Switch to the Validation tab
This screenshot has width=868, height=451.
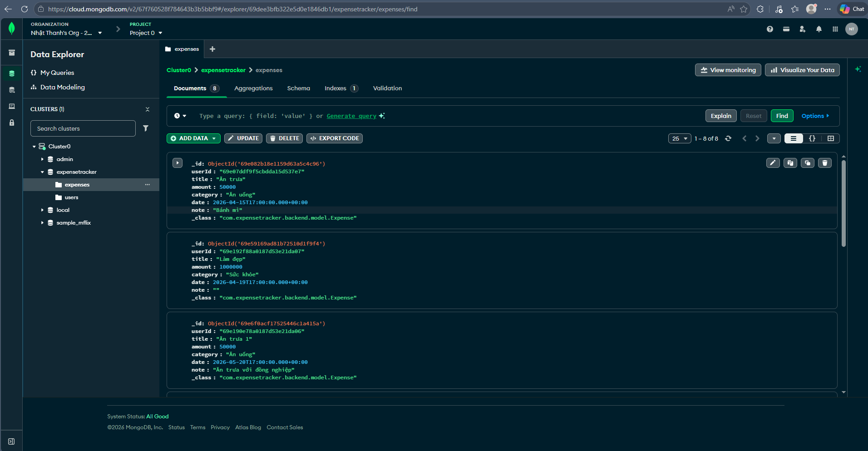(387, 88)
